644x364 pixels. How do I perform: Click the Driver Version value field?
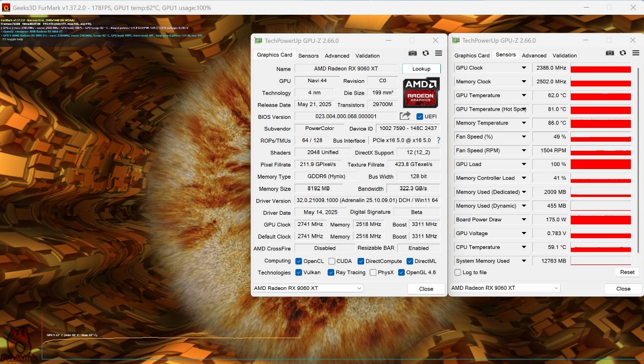tap(367, 201)
